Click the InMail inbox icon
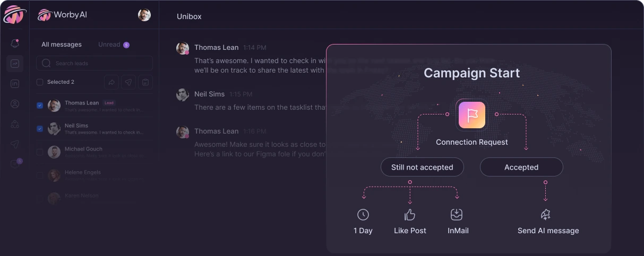 coord(457,215)
